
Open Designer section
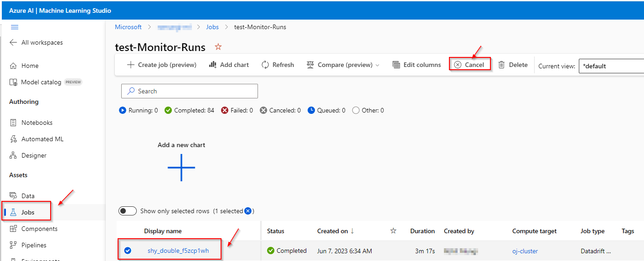tap(28, 155)
